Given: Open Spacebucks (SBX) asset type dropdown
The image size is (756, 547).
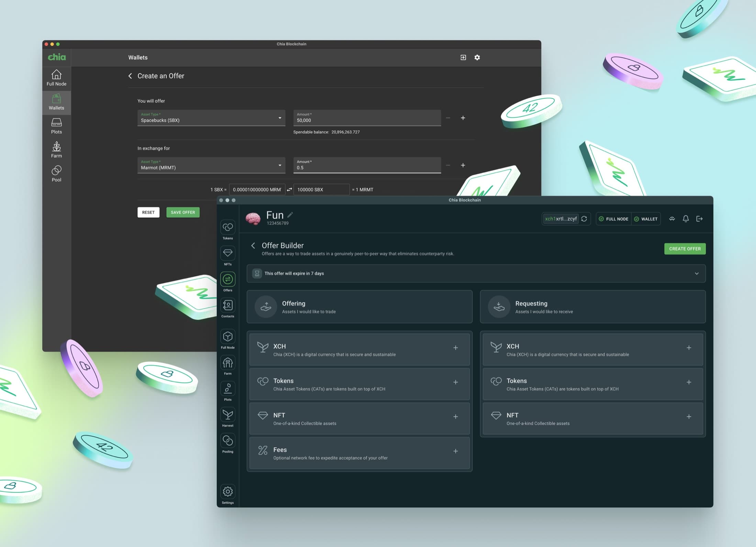Looking at the screenshot, I should (211, 118).
